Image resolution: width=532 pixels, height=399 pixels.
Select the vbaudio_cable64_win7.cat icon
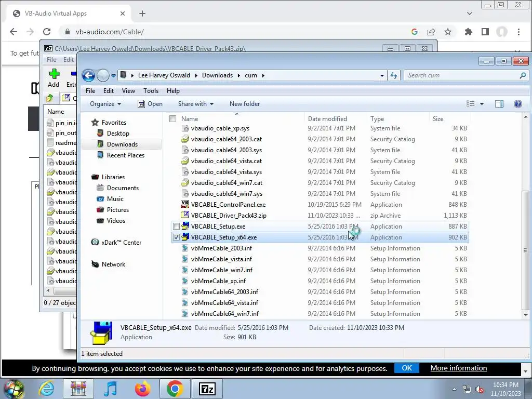point(185,182)
